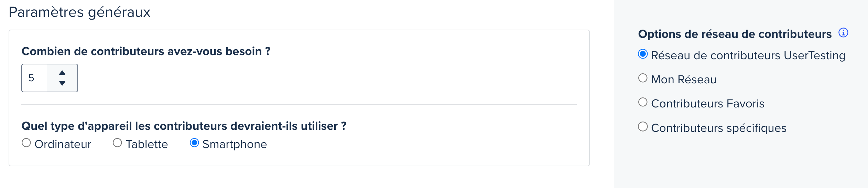Viewport: 868px width, 188px height.
Task: Click the info icon beside contributor network options
Action: tap(843, 33)
